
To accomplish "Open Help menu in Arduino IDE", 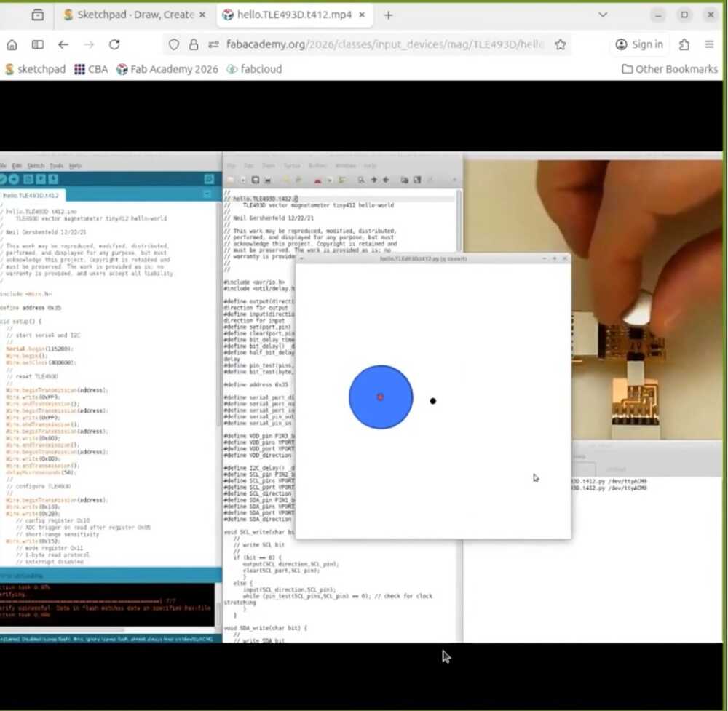I will pyautogui.click(x=75, y=166).
